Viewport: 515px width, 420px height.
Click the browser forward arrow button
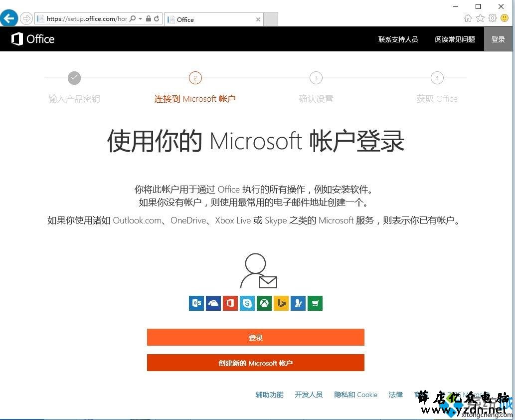pos(26,18)
